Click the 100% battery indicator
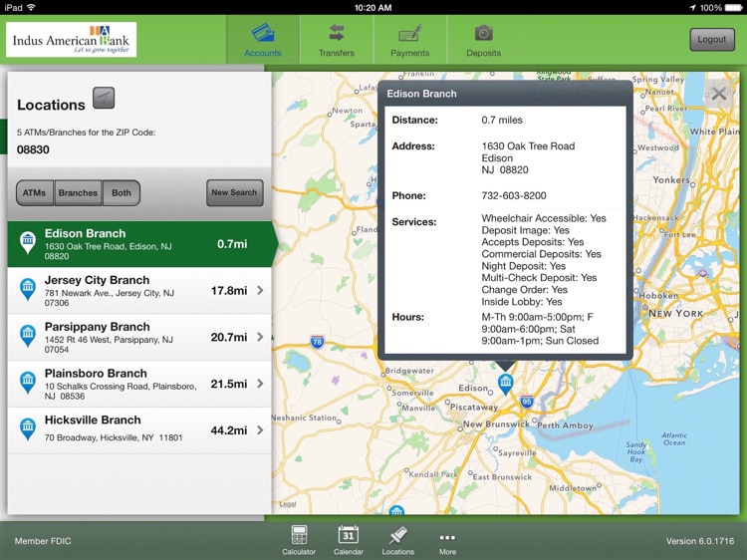 tap(719, 8)
